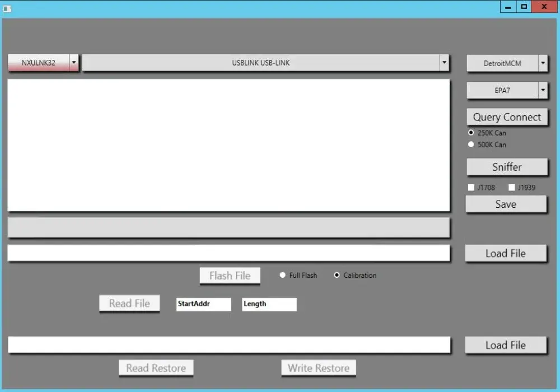560x392 pixels.
Task: Open the DetroitMCM module dropdown arrow
Action: (x=543, y=63)
